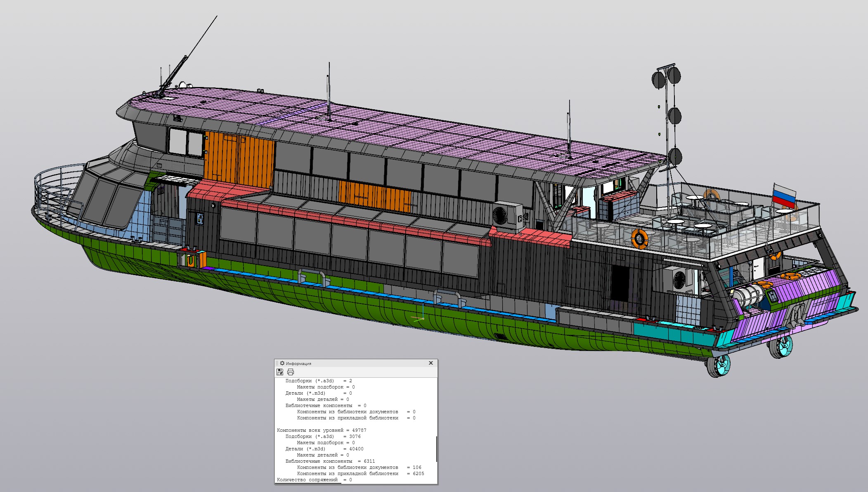Viewport: 868px width, 492px height.
Task: Select the Russian flag on the stern
Action: pyautogui.click(x=784, y=196)
